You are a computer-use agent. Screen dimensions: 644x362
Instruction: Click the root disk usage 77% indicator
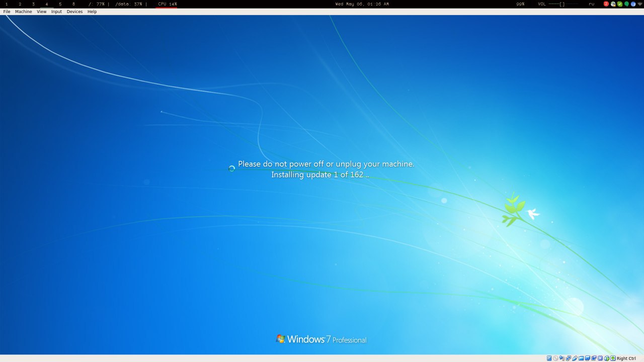[x=97, y=4]
